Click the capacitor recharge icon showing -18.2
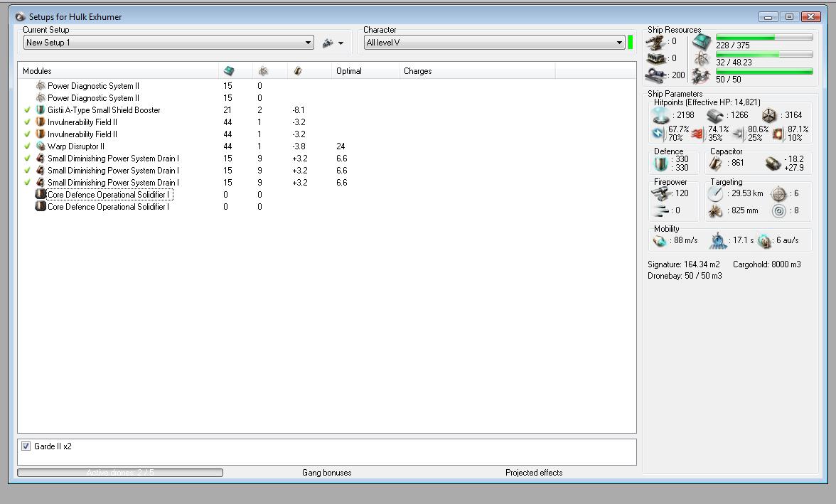 773,163
